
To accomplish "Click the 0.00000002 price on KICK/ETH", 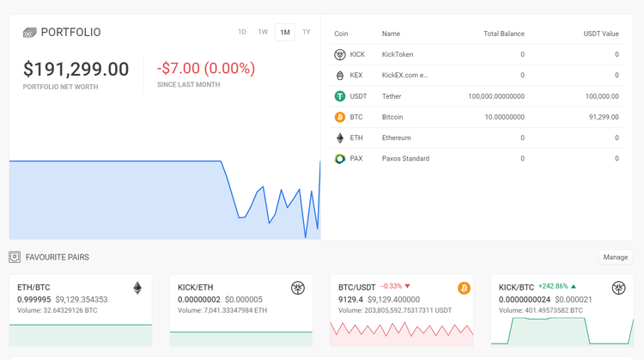I will click(x=199, y=300).
